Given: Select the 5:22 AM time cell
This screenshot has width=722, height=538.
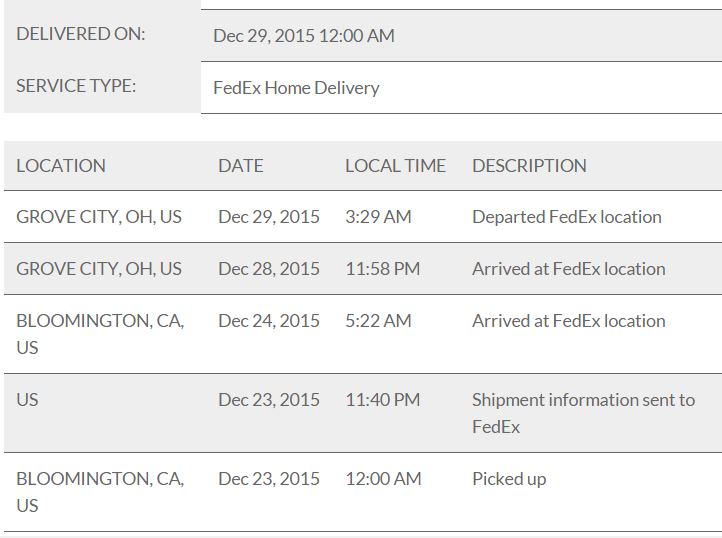Looking at the screenshot, I should 378,320.
